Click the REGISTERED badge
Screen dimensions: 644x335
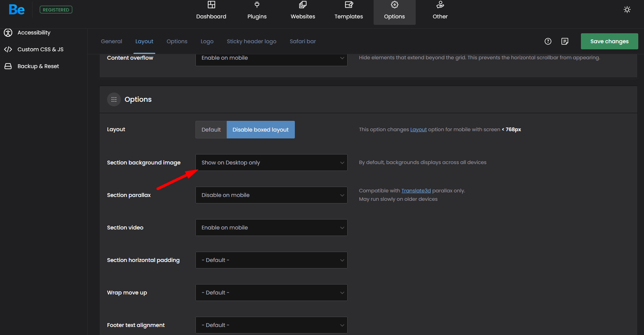point(56,10)
